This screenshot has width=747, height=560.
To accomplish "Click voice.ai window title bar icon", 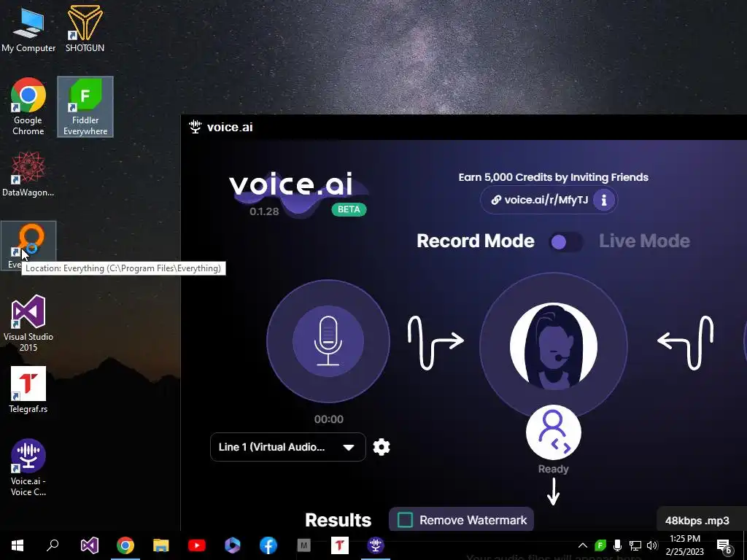I will [x=196, y=127].
